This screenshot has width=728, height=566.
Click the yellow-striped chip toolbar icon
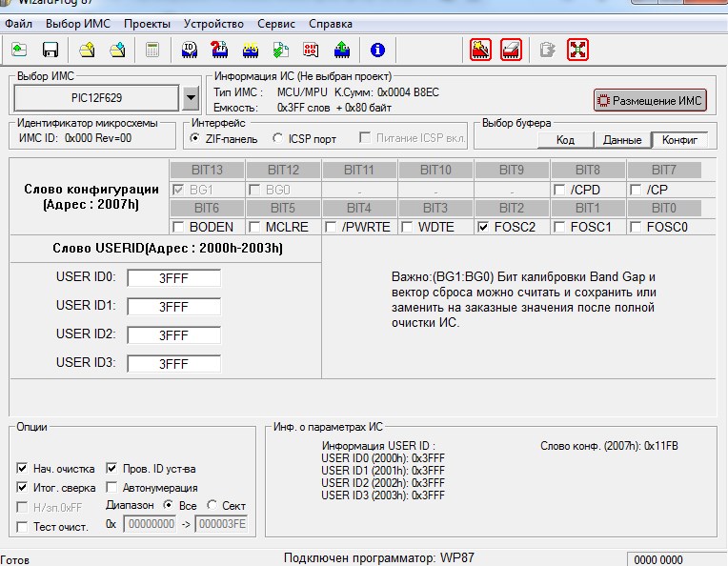coord(251,50)
